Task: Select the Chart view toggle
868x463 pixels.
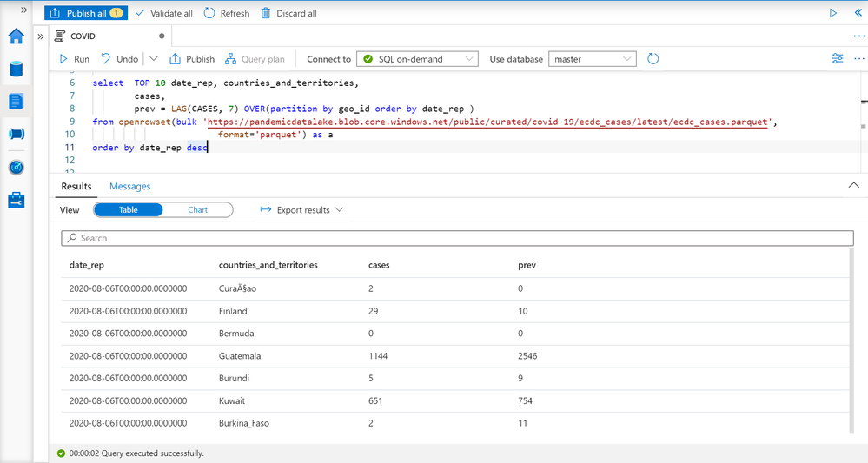Action: (x=197, y=210)
